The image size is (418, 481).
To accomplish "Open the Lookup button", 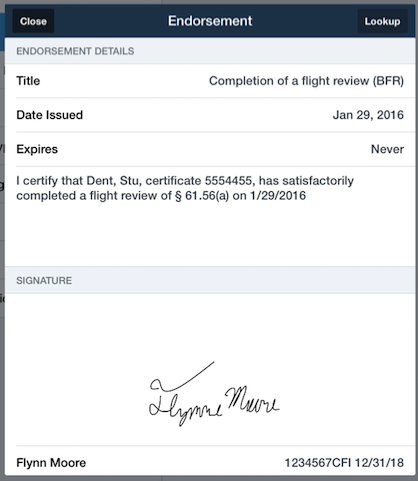I will click(382, 21).
